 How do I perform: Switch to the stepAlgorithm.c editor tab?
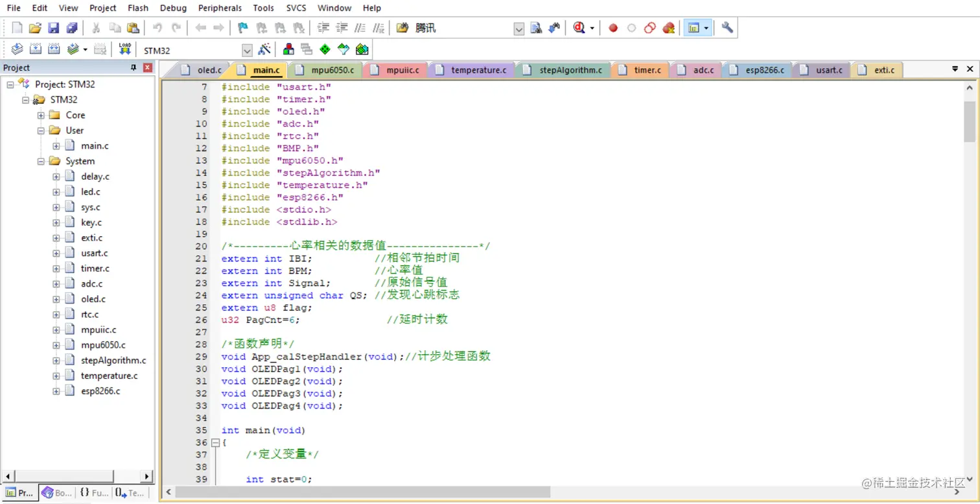click(563, 70)
